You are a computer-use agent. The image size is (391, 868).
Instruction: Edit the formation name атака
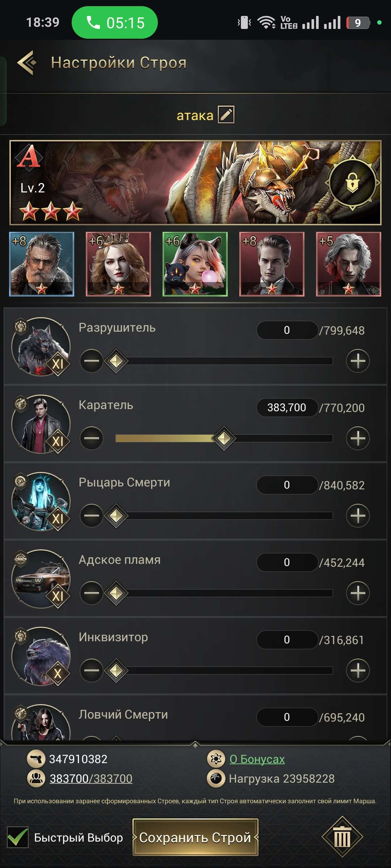coord(226,115)
